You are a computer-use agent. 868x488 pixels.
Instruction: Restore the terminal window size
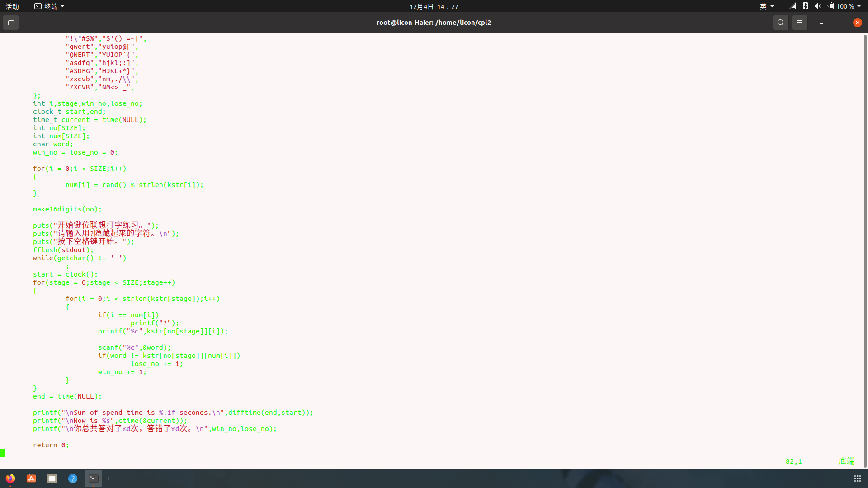click(x=839, y=23)
